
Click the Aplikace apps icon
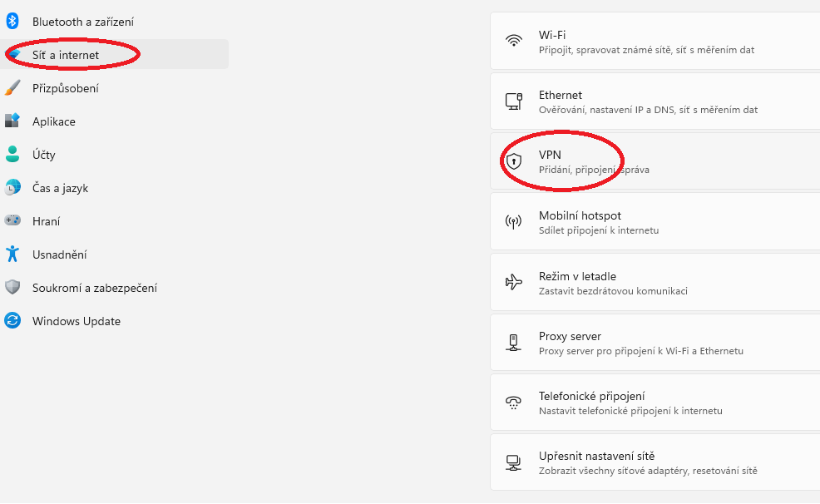coord(12,121)
